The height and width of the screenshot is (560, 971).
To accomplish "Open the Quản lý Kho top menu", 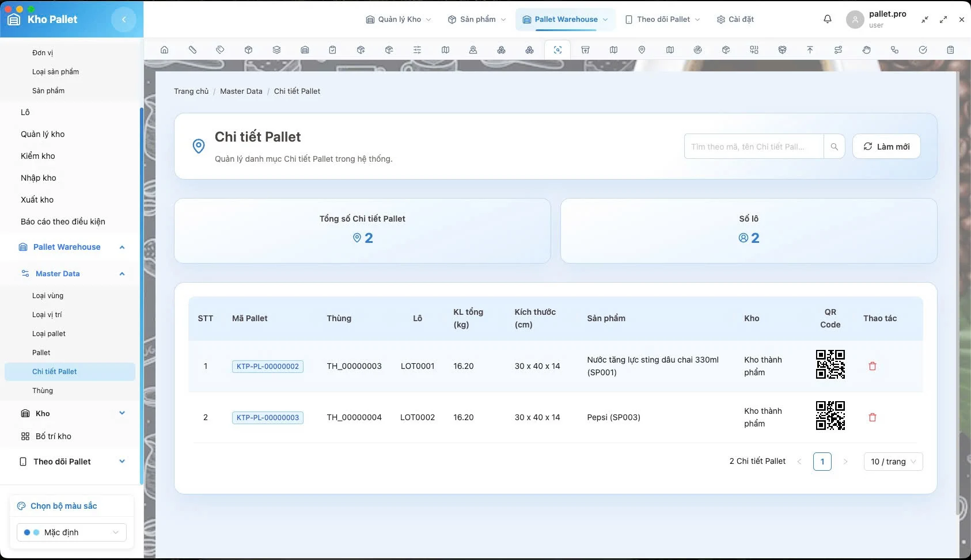I will (x=399, y=19).
